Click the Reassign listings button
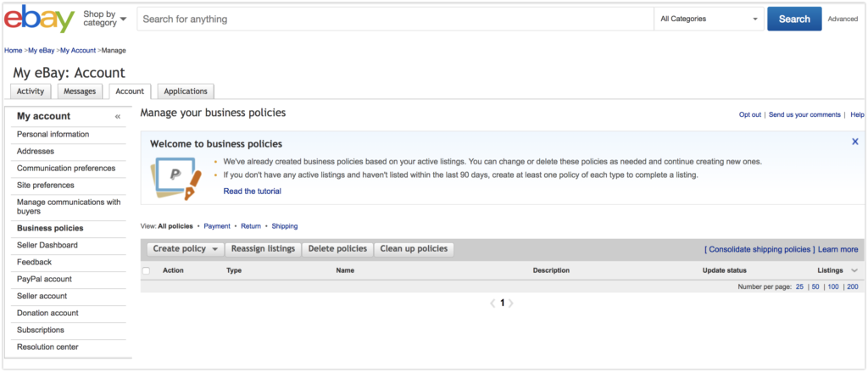This screenshot has height=372, width=868. [263, 249]
